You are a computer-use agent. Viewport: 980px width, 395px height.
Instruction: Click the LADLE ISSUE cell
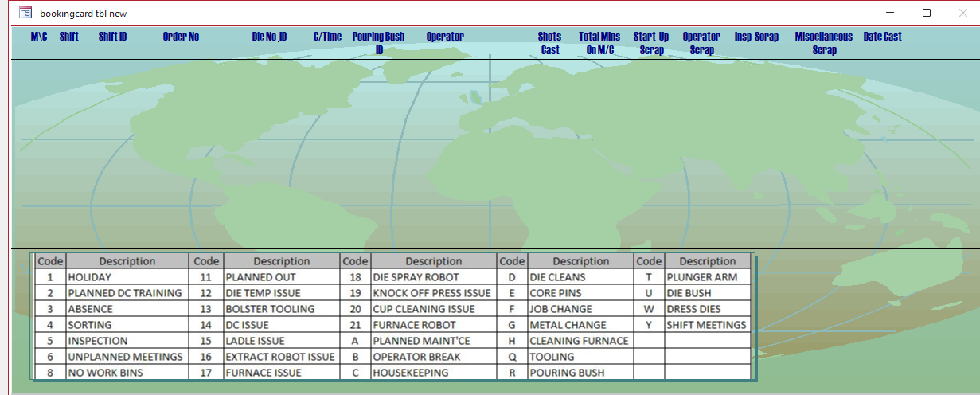click(281, 341)
